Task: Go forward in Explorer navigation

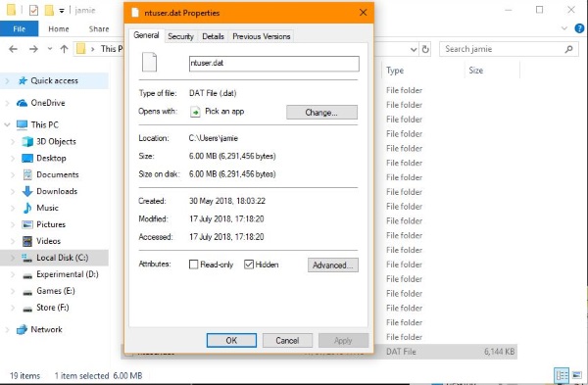Action: click(x=33, y=49)
